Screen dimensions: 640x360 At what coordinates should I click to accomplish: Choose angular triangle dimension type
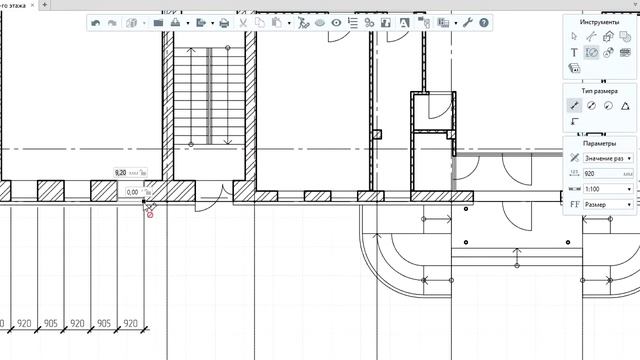pyautogui.click(x=625, y=106)
